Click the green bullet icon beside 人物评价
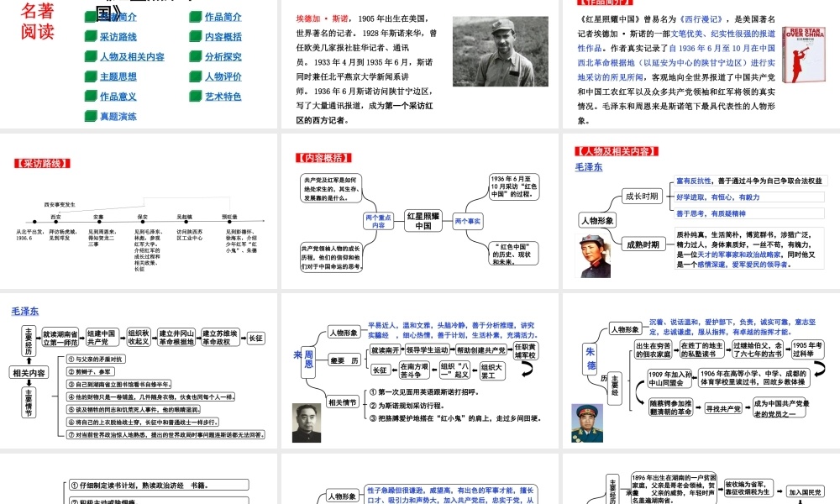 point(196,76)
